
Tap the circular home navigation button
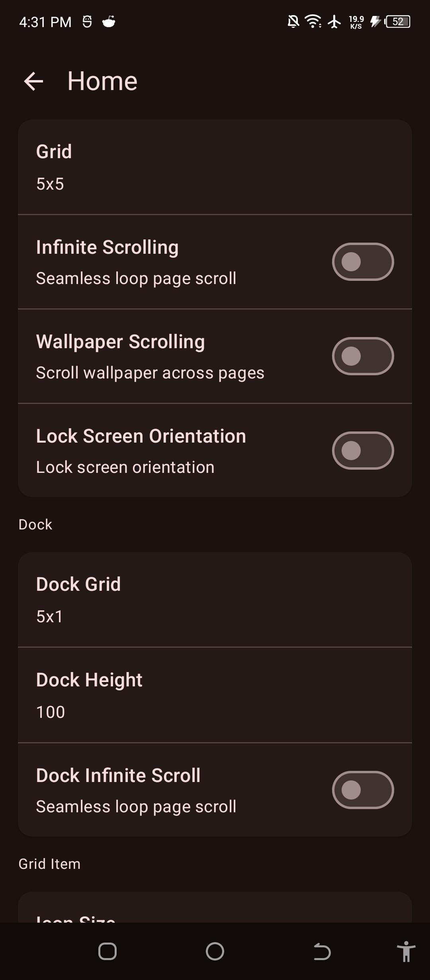(x=215, y=952)
